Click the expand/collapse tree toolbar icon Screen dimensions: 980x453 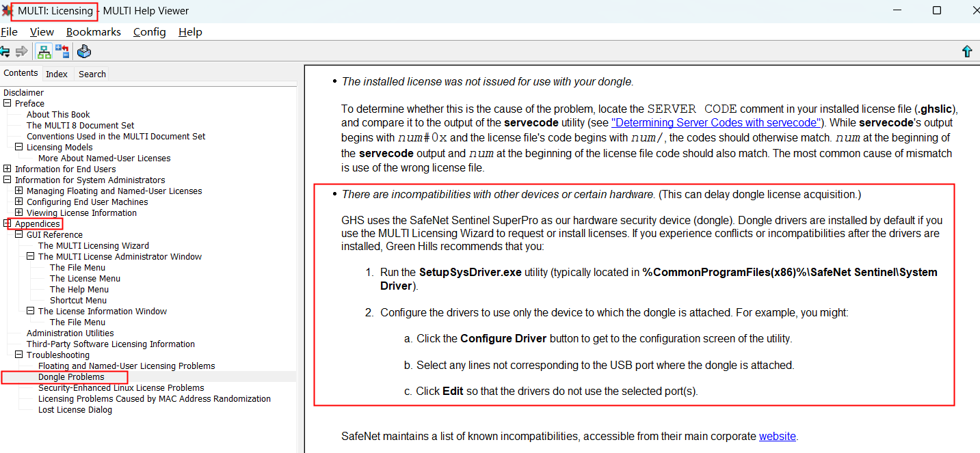click(x=62, y=51)
